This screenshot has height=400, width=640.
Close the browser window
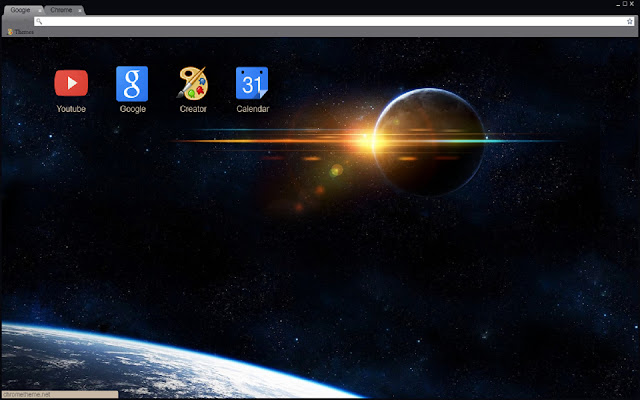632,4
